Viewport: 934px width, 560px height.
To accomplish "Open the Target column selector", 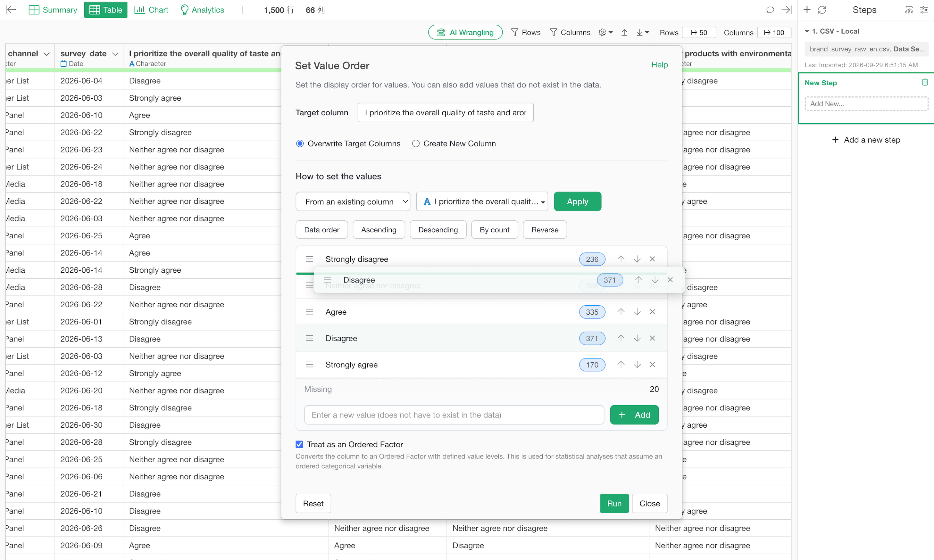I will [445, 112].
